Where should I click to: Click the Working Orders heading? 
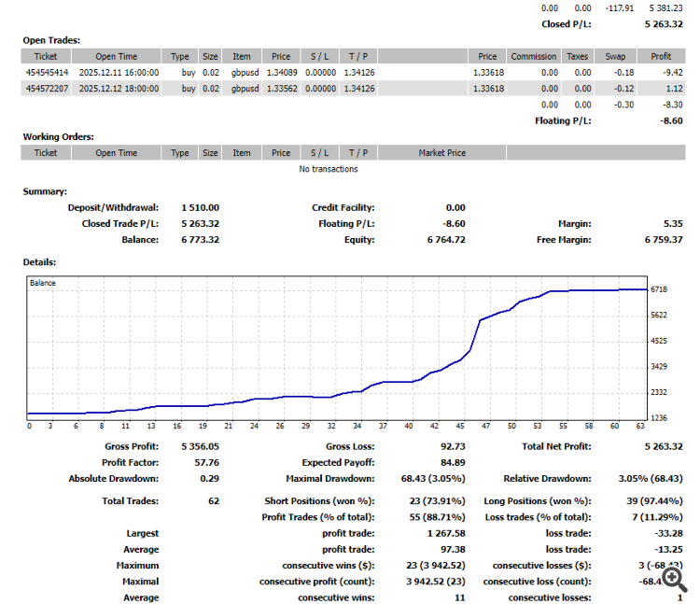(x=59, y=136)
